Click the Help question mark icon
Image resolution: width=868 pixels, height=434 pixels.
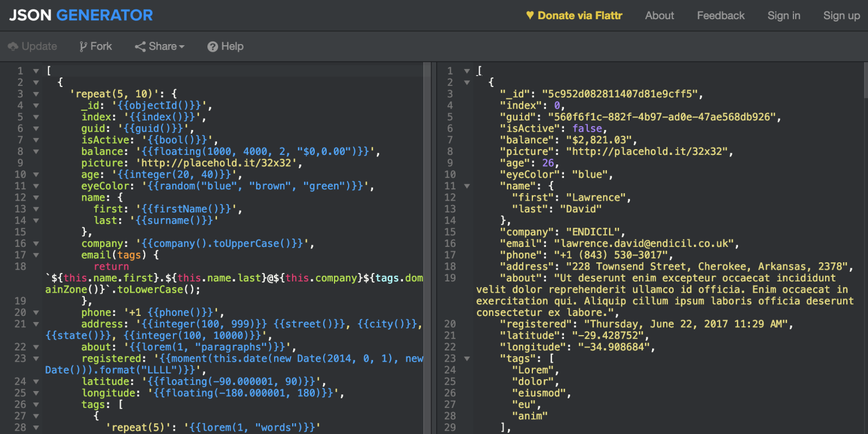[x=211, y=46]
